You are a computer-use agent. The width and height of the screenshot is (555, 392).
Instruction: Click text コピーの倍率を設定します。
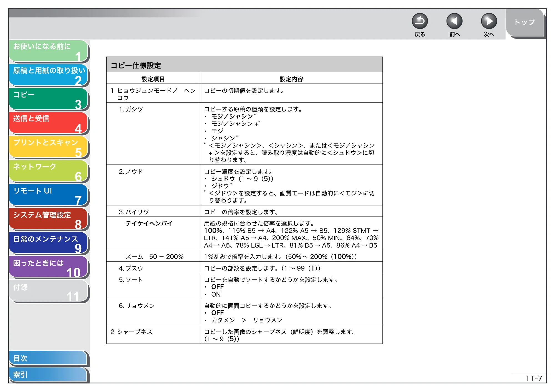click(x=241, y=212)
